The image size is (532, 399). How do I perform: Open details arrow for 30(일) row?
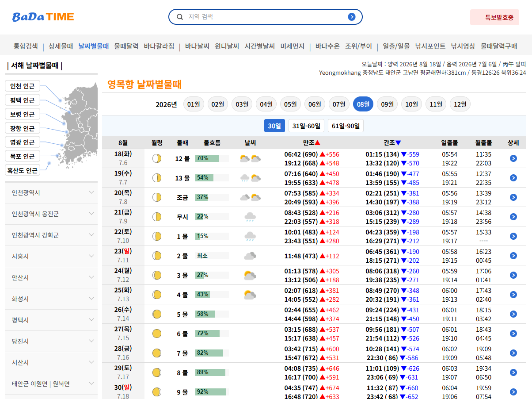[x=513, y=392]
